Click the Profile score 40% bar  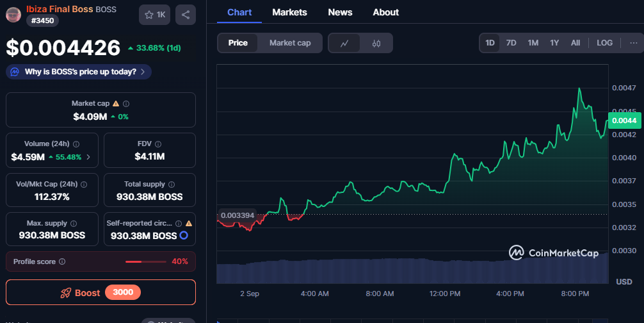[145, 261]
